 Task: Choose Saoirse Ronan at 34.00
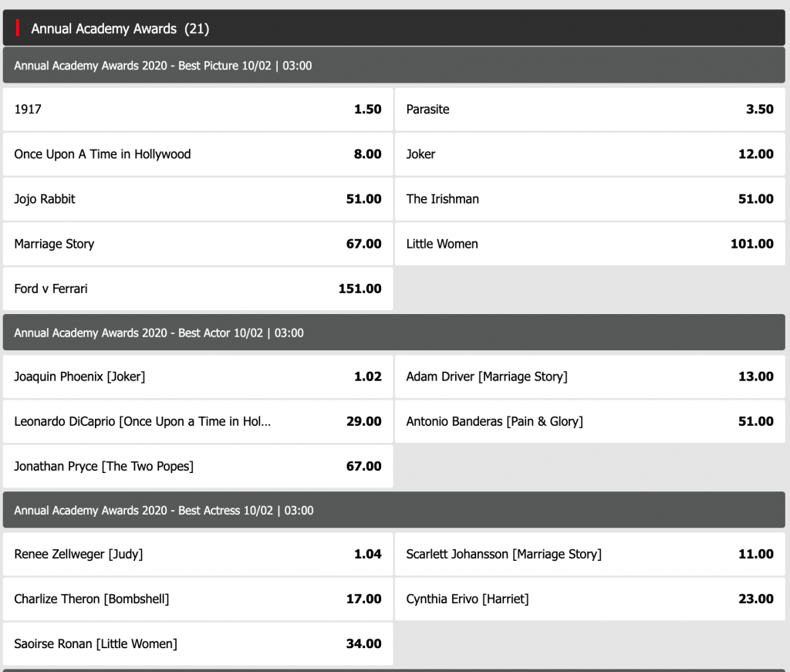[x=197, y=643]
